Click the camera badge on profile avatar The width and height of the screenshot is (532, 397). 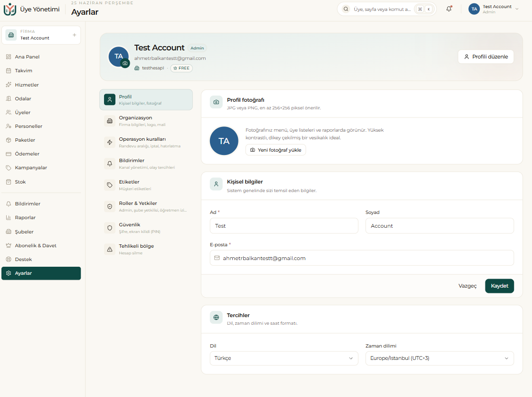click(125, 63)
